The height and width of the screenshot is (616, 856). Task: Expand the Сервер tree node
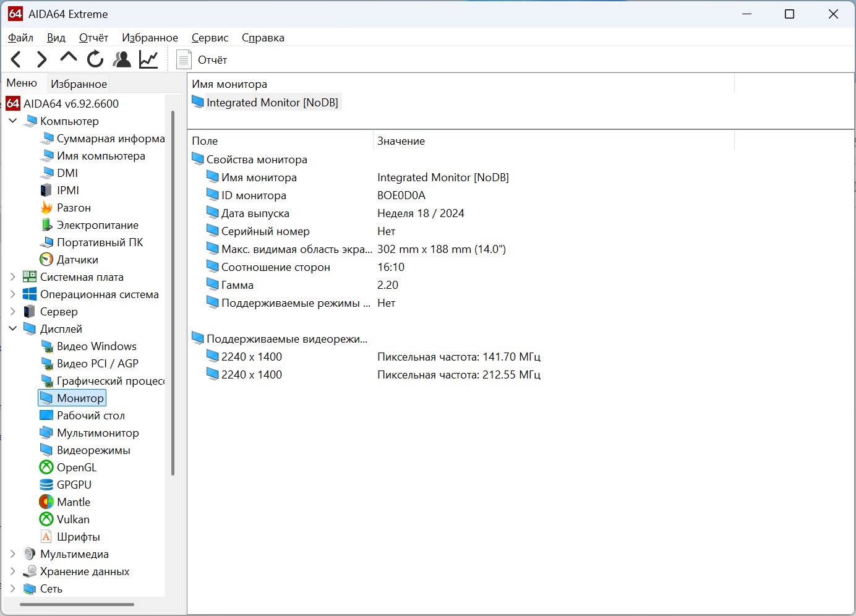pyautogui.click(x=13, y=311)
